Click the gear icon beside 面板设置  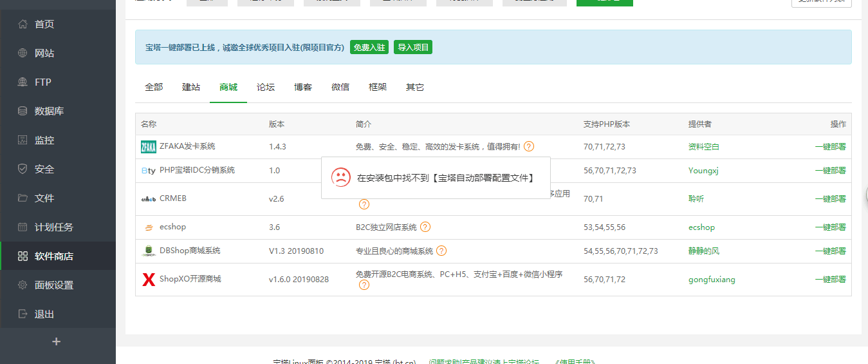[23, 285]
